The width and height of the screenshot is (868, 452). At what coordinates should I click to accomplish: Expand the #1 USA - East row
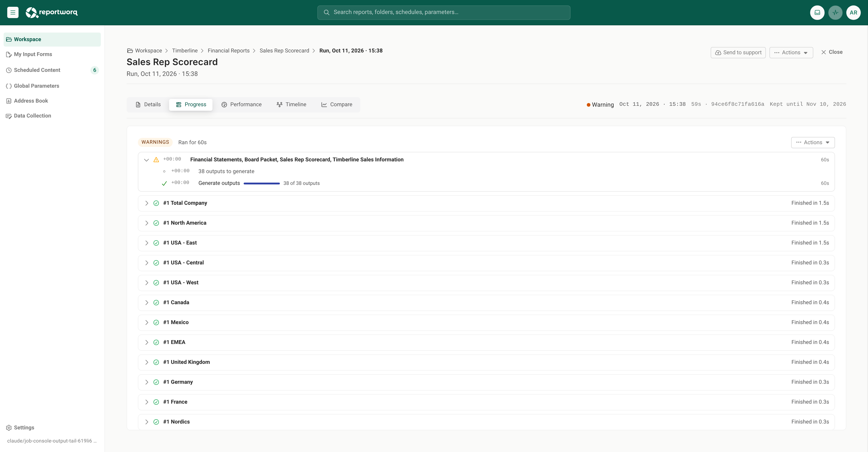pyautogui.click(x=146, y=243)
